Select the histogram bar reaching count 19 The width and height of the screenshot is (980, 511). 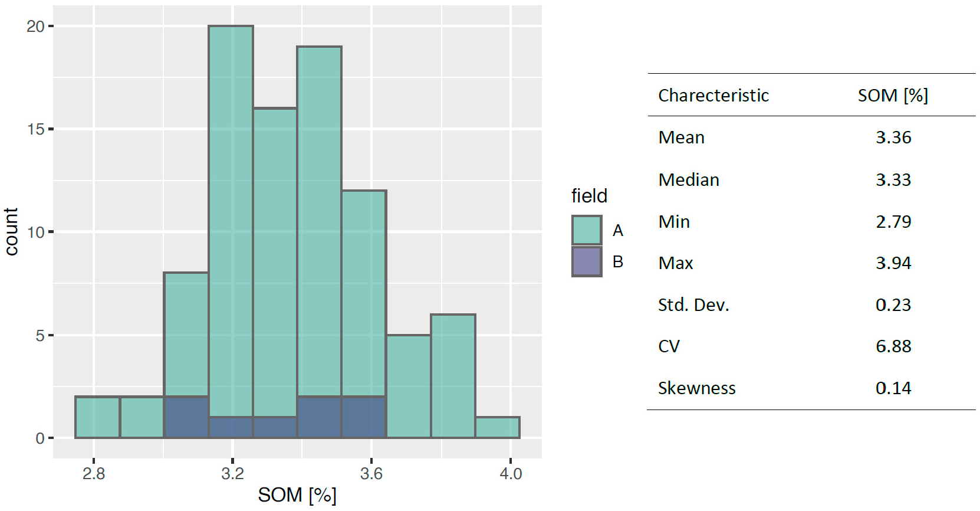click(x=319, y=218)
